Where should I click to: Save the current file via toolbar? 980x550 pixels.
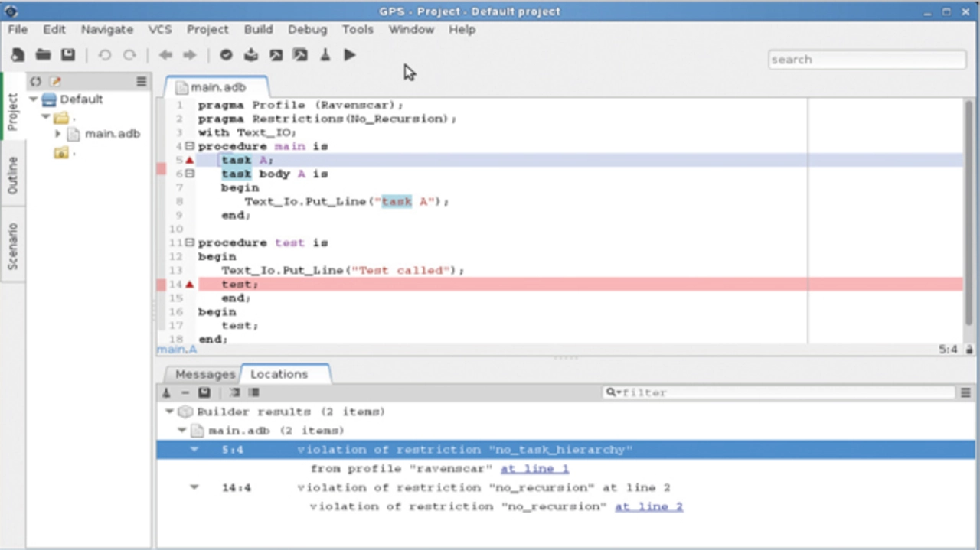coord(68,55)
